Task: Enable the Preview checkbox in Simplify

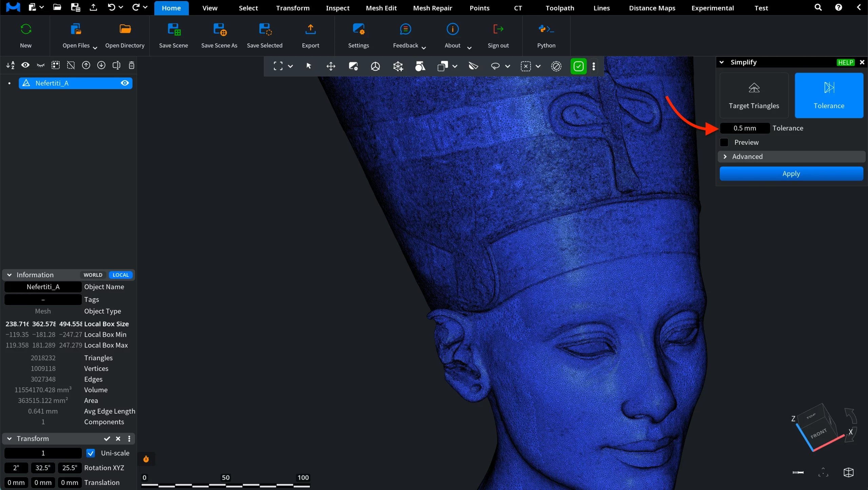Action: click(724, 142)
